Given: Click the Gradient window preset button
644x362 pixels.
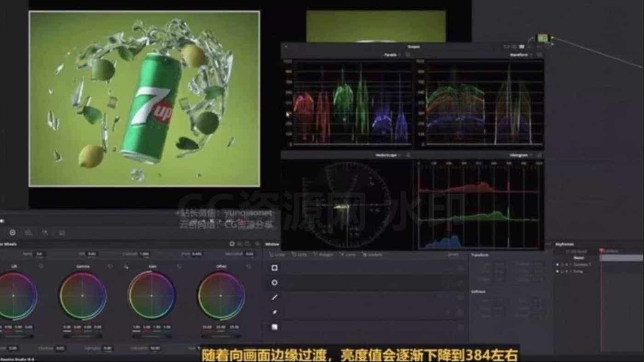Looking at the screenshot, I should (x=372, y=254).
